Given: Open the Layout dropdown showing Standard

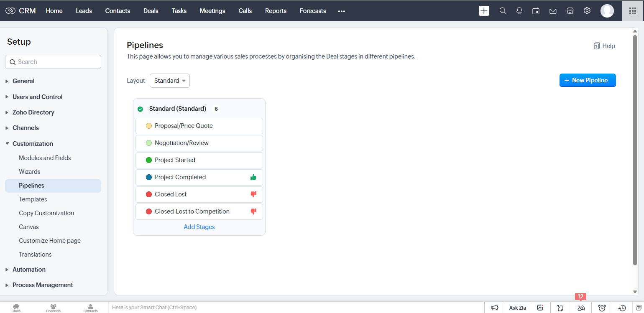Looking at the screenshot, I should (169, 80).
